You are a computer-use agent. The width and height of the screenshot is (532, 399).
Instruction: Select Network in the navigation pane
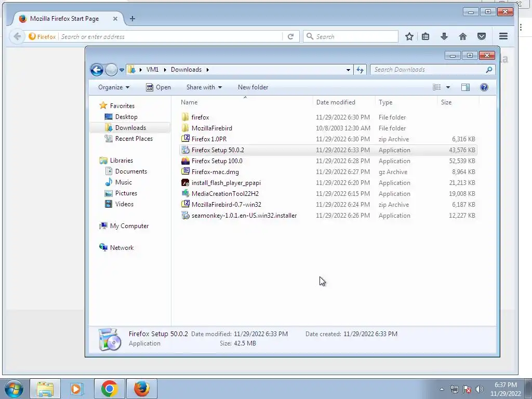coord(122,248)
